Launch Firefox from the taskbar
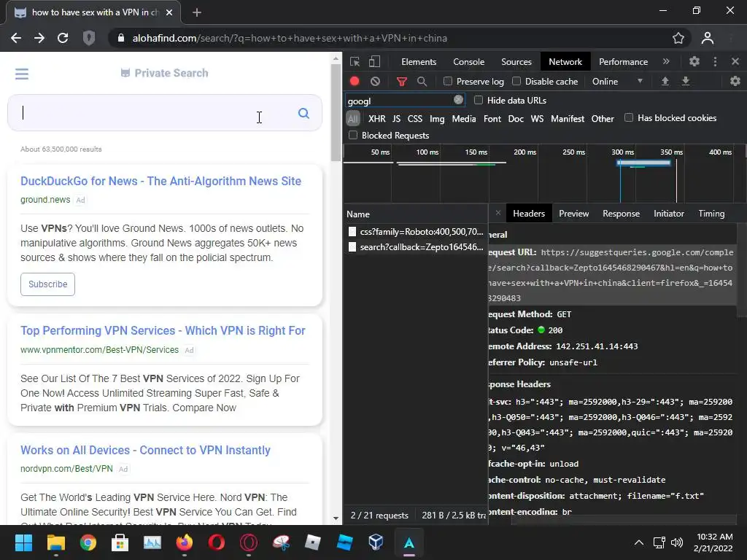 [x=185, y=542]
